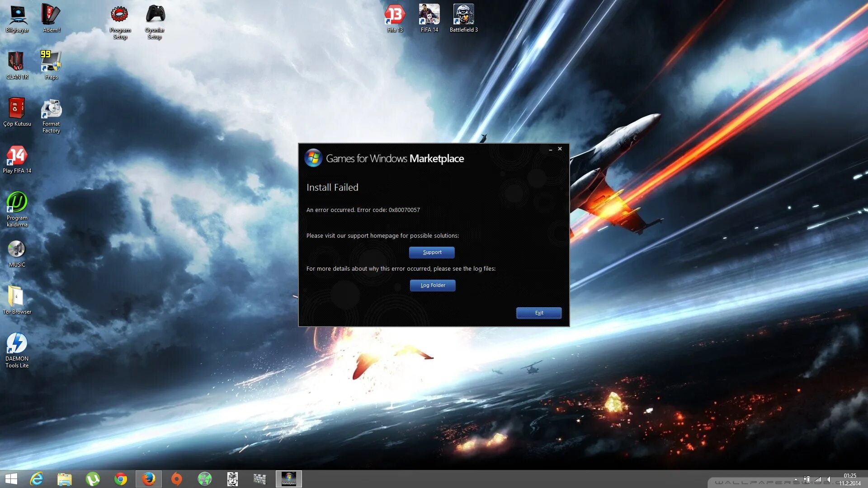Open the Bilgisayar desktop icon
Image resolution: width=868 pixels, height=488 pixels.
[x=17, y=19]
